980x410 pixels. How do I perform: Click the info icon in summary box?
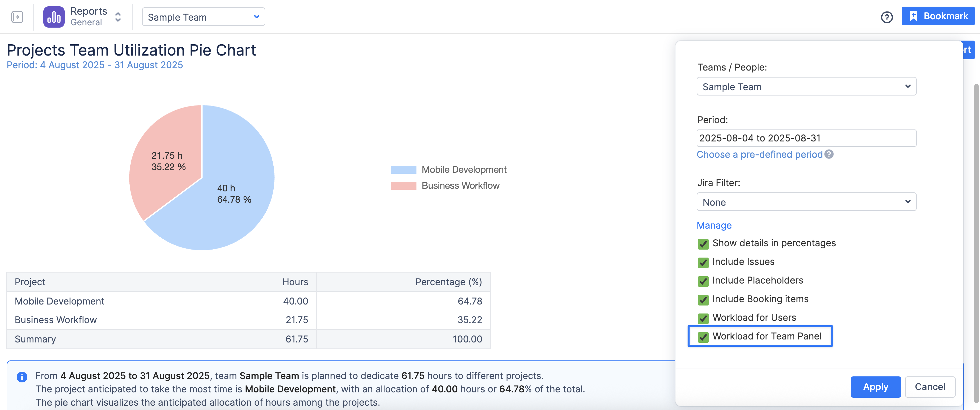click(22, 377)
